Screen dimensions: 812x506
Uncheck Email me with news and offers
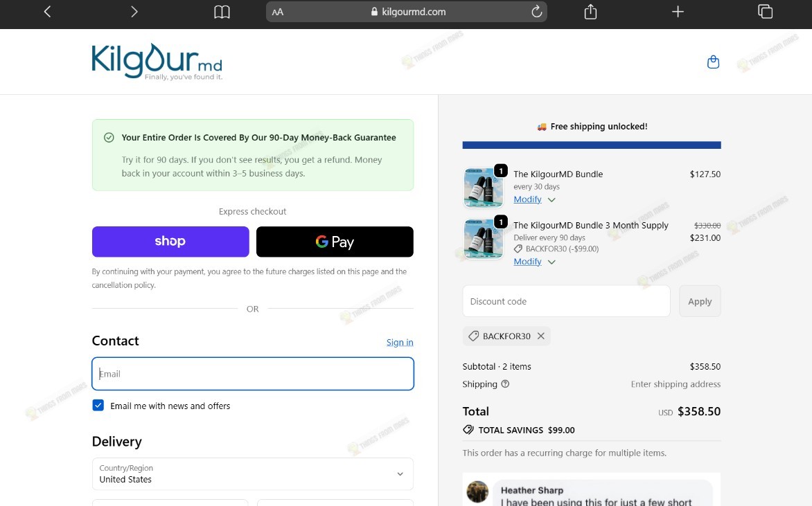tap(98, 405)
